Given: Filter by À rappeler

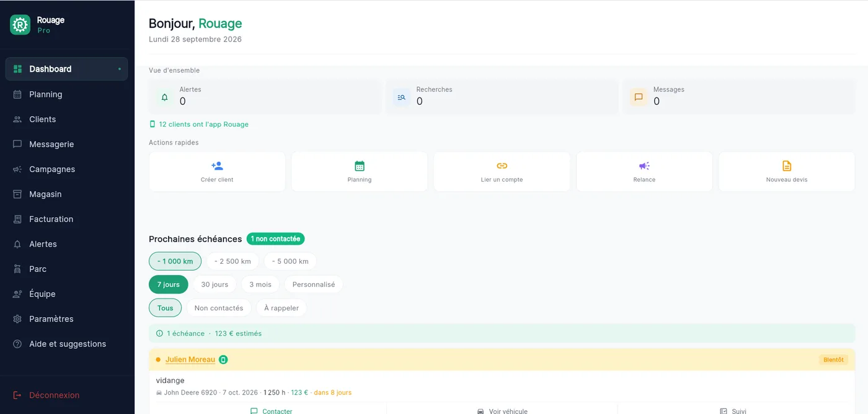Looking at the screenshot, I should [281, 308].
